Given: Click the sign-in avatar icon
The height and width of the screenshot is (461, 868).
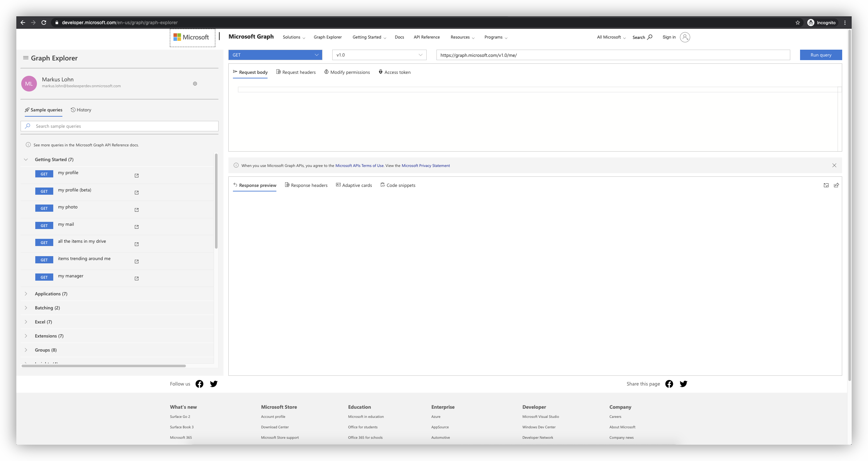Looking at the screenshot, I should tap(685, 37).
